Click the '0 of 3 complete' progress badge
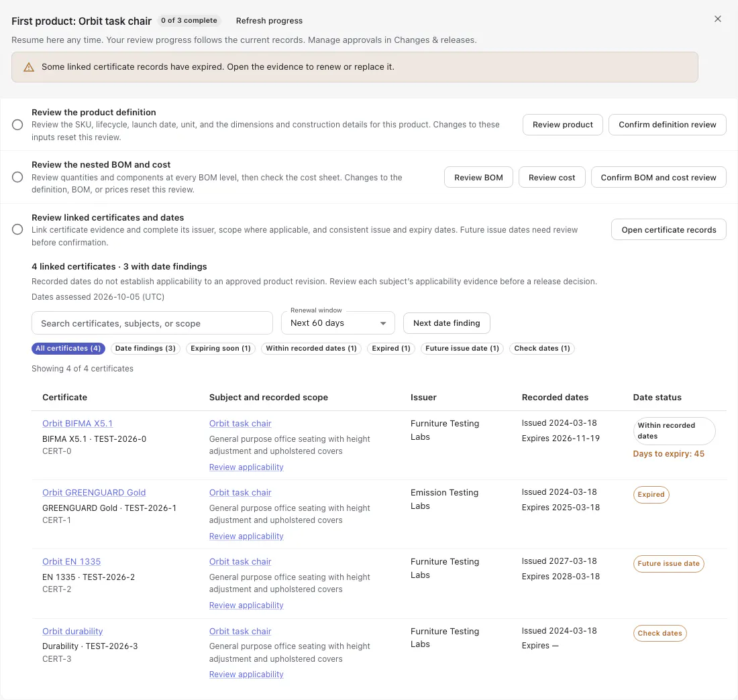 coord(189,21)
